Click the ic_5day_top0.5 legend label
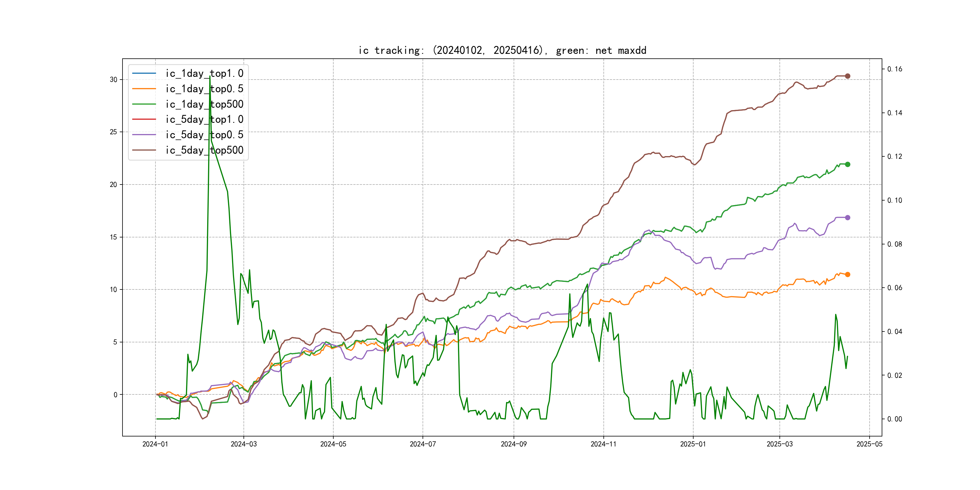Image resolution: width=980 pixels, height=490 pixels. click(x=204, y=135)
